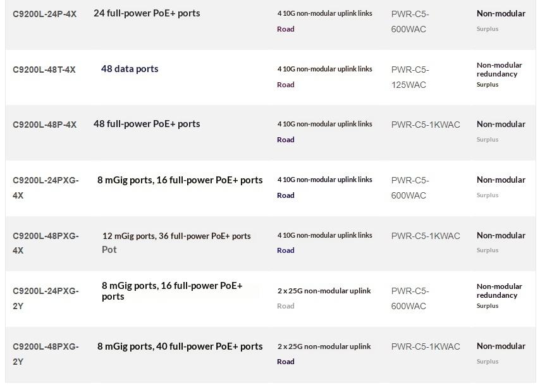
Task: Click Road link in the C9200L-48PXG-2Y row
Action: point(286,362)
